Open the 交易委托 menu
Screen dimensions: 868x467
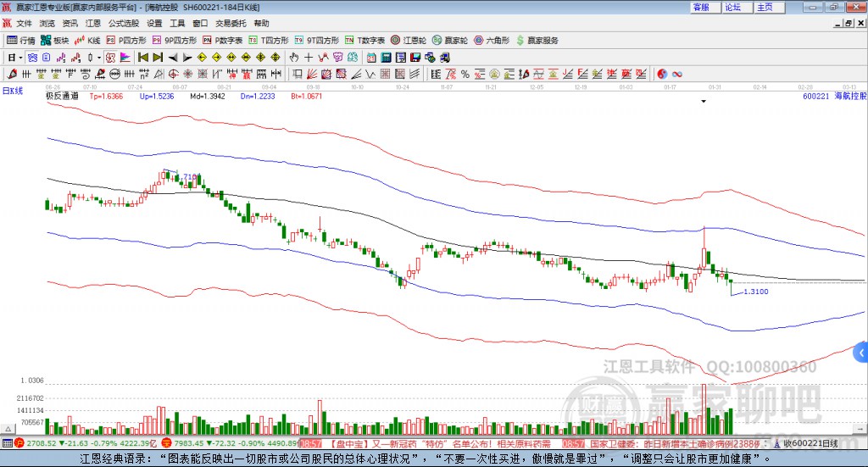coord(231,23)
